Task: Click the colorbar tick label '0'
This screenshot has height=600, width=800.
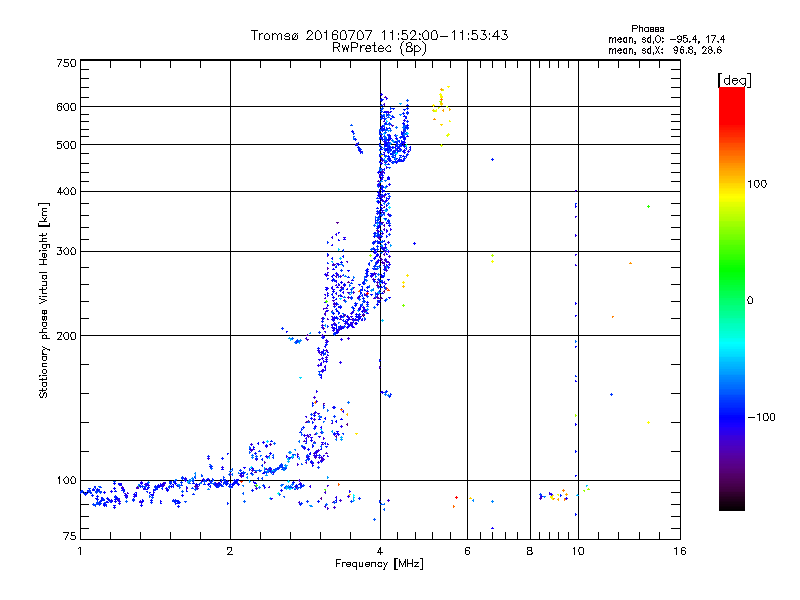Action: coord(750,301)
